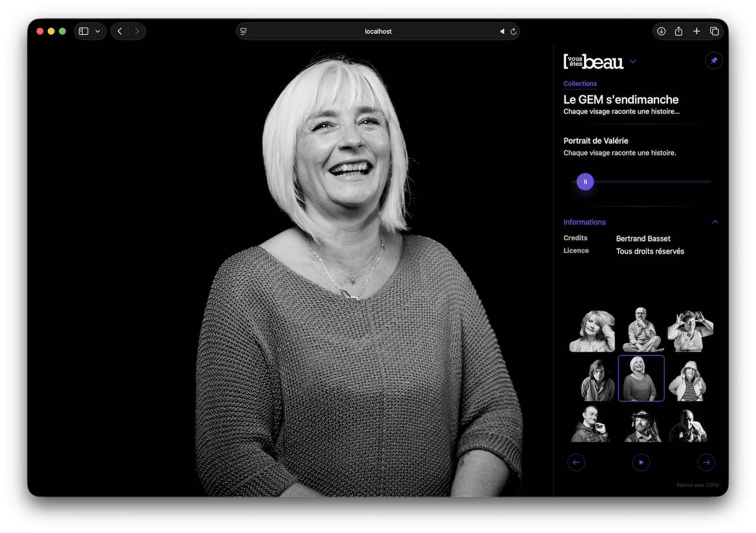Toggle the Safari sidebar button
The image size is (756, 533).
pyautogui.click(x=84, y=31)
